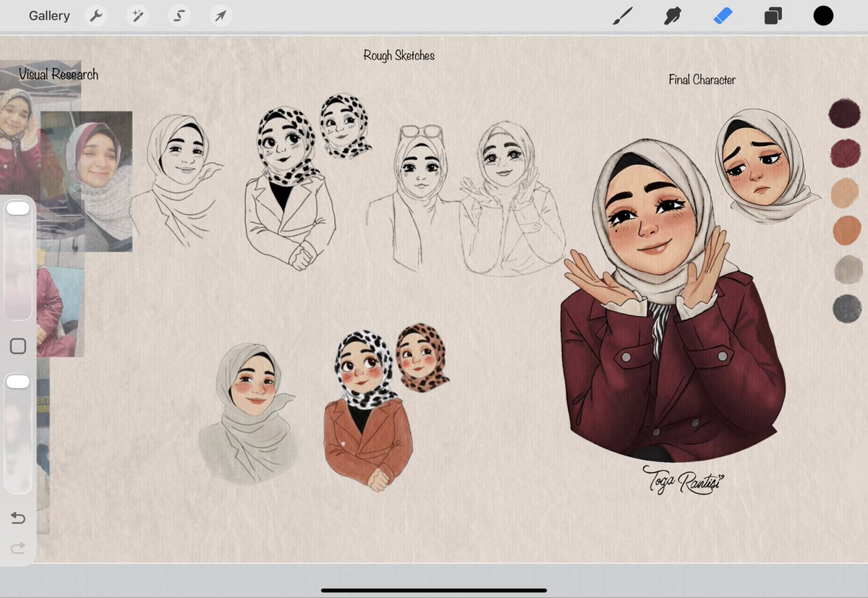Screen dimensions: 868x598
Task: Open the Adjustments magic wand menu
Action: (137, 16)
